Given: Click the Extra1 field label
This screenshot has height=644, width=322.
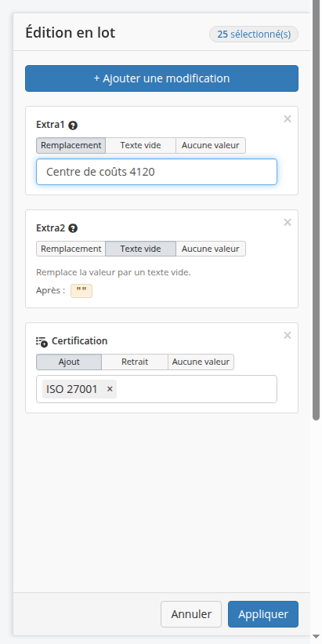Looking at the screenshot, I should point(50,125).
